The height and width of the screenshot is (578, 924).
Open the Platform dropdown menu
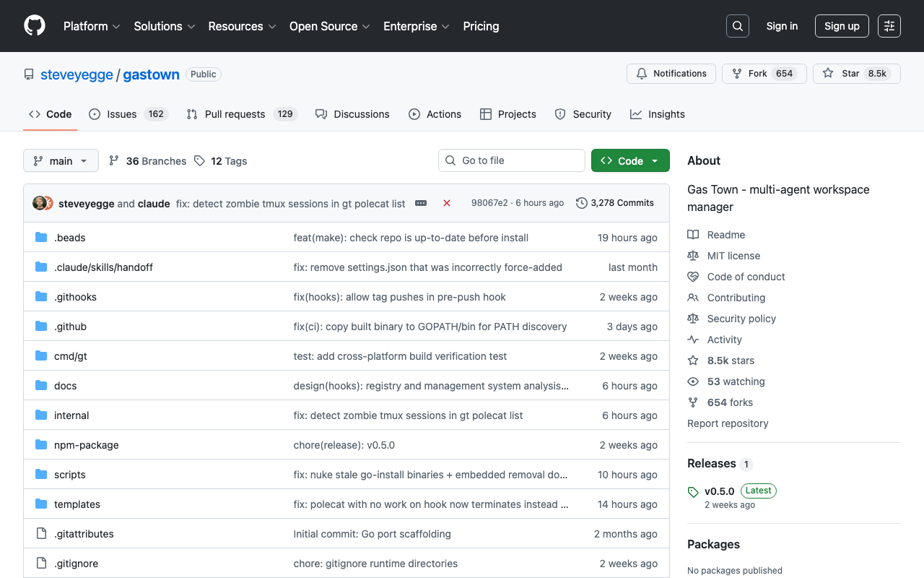pyautogui.click(x=92, y=26)
